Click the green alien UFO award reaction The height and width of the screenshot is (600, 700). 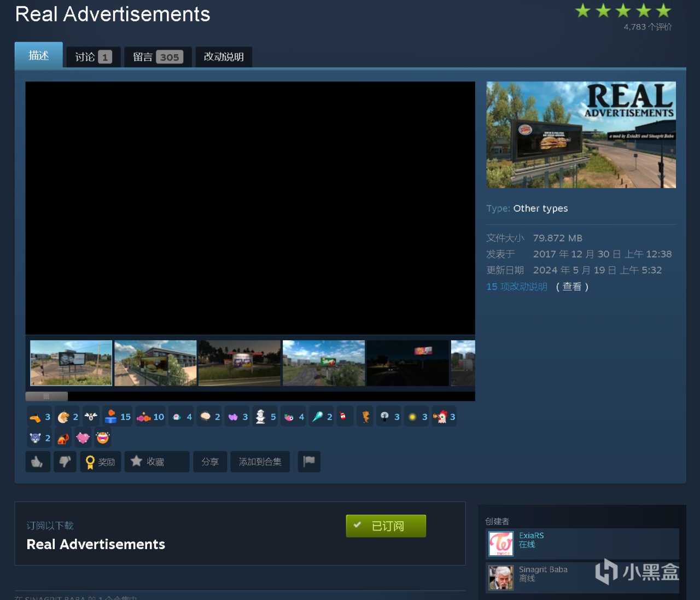pos(182,417)
